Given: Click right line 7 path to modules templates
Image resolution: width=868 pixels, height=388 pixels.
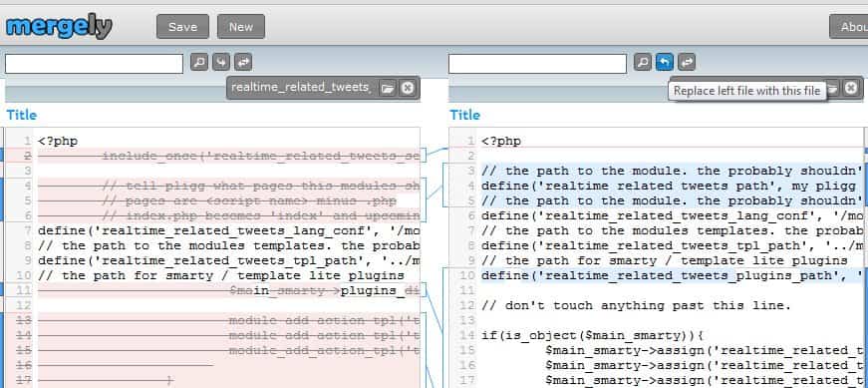Looking at the screenshot, I should [672, 231].
